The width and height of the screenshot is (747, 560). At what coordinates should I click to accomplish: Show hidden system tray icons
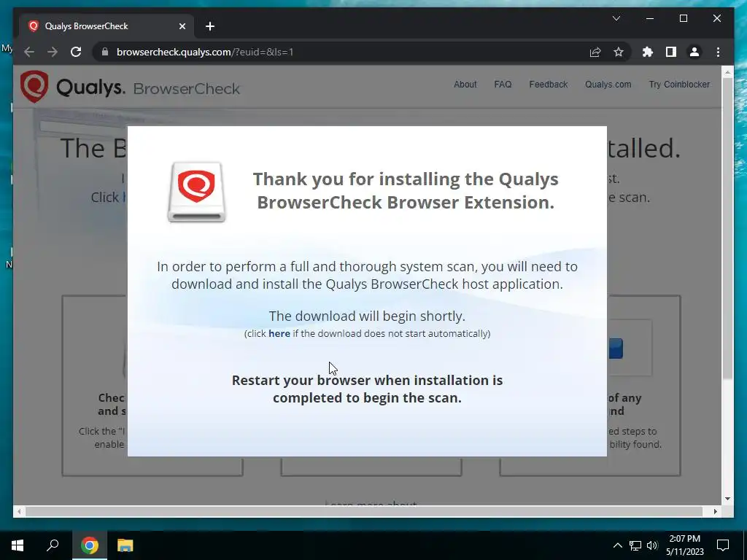pos(617,545)
